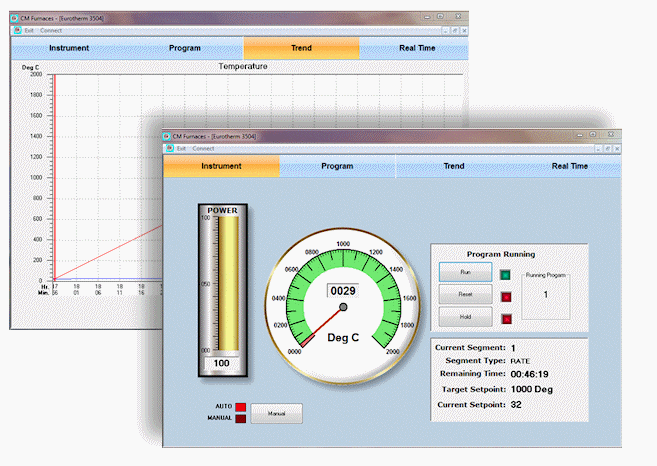The width and height of the screenshot is (657, 466).
Task: Click the front window menu bar icon
Action: tap(170, 148)
